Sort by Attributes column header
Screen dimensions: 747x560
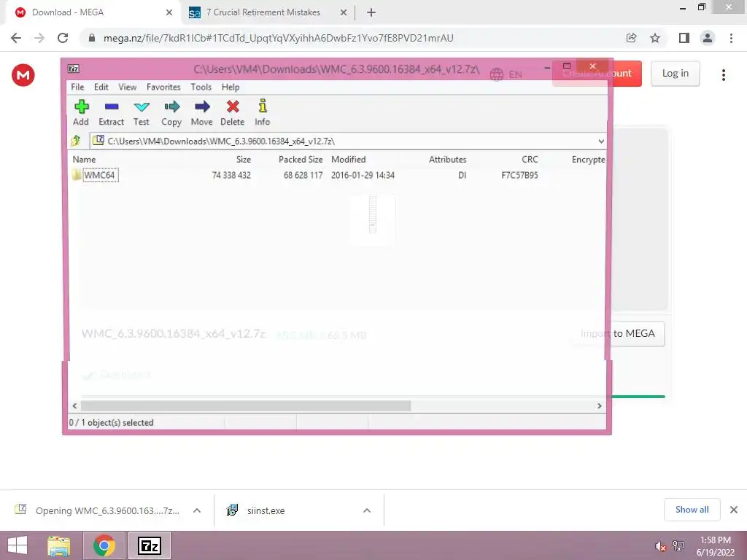[447, 160]
